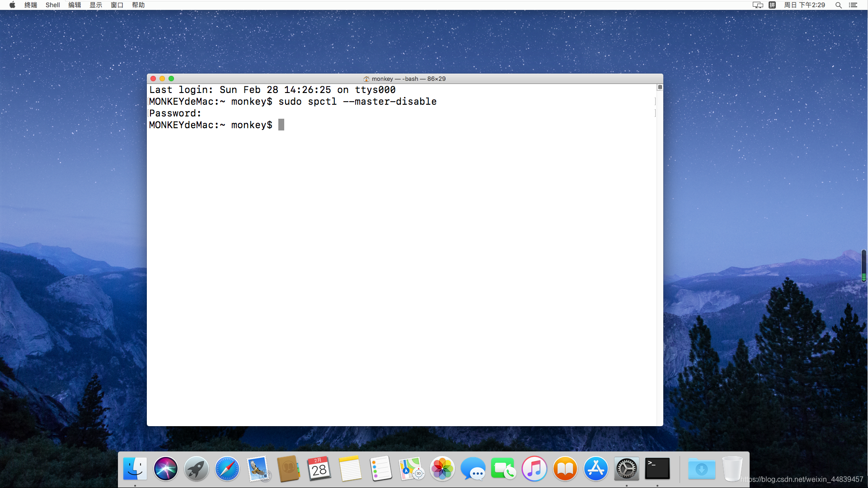
Task: Open Spotlight search in menu bar
Action: tap(838, 5)
